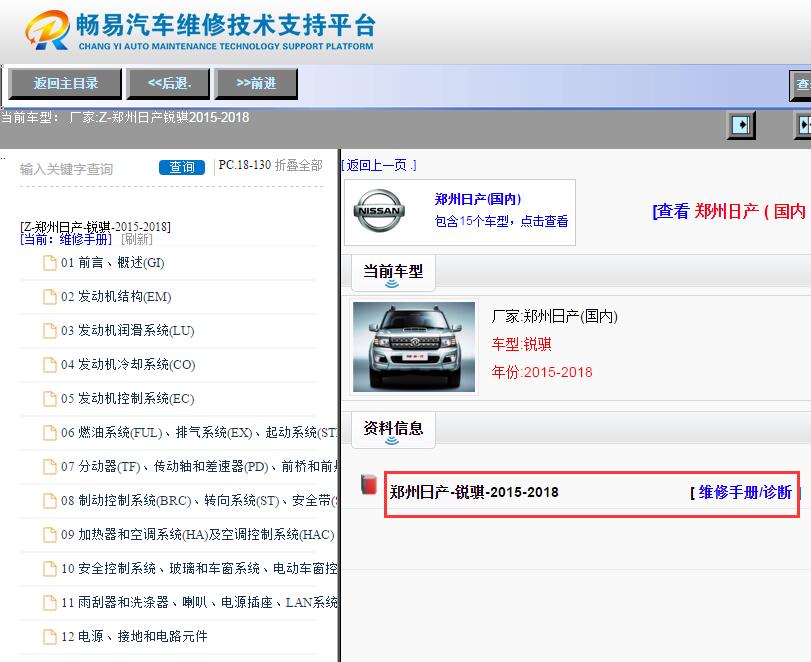The height and width of the screenshot is (662, 811).
Task: Click 折叠全部 to collapse all
Action: coord(298,165)
